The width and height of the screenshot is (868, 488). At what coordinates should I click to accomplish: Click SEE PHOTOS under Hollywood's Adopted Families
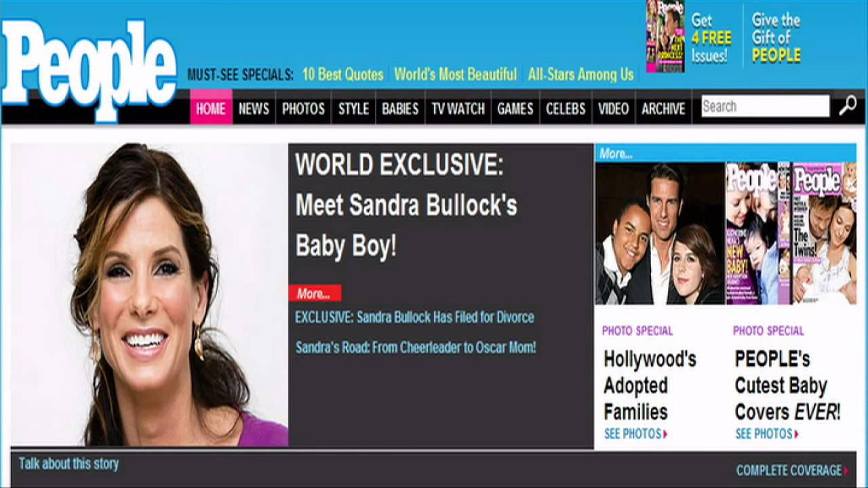635,434
